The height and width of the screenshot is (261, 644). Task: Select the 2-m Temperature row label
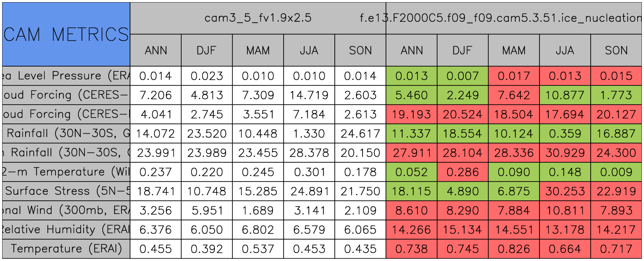coord(66,172)
